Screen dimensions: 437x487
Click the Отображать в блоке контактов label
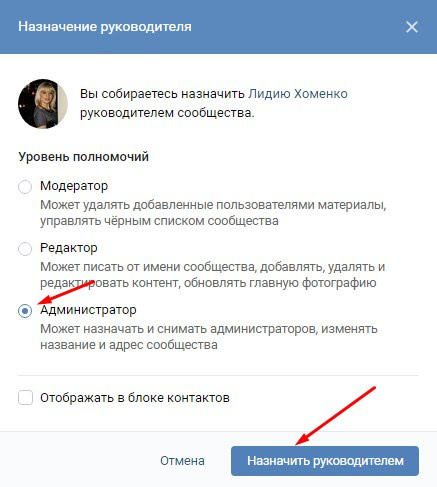(x=135, y=398)
